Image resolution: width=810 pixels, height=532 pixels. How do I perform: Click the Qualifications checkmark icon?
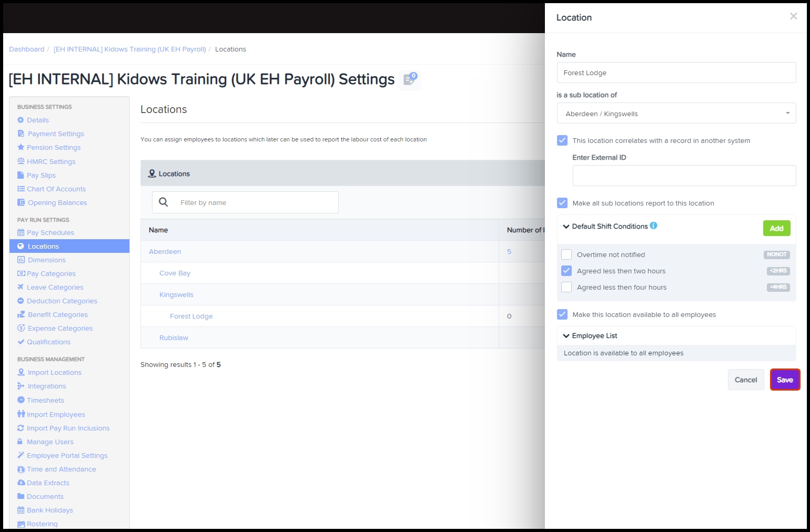pos(21,342)
